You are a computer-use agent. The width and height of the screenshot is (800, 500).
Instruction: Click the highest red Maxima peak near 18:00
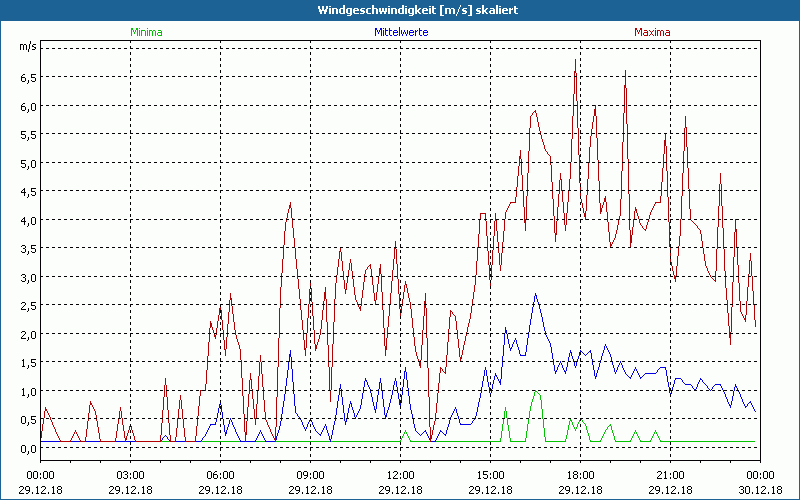(x=575, y=61)
